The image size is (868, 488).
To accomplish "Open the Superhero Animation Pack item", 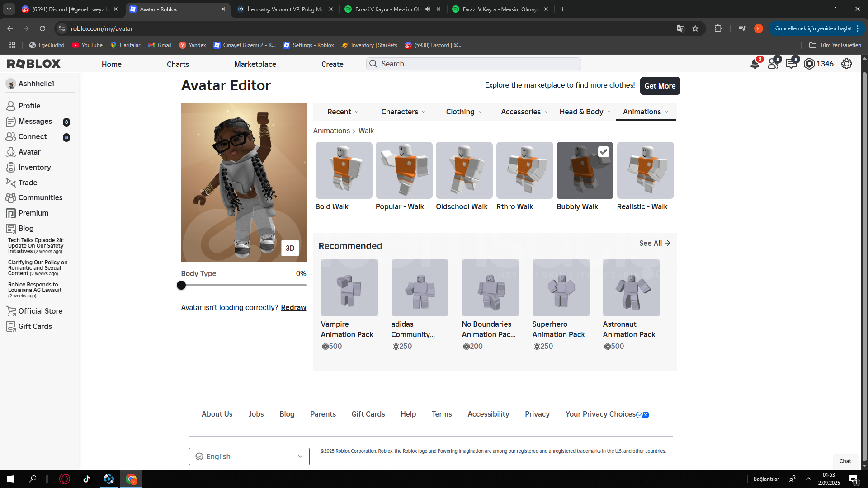I will pyautogui.click(x=561, y=305).
